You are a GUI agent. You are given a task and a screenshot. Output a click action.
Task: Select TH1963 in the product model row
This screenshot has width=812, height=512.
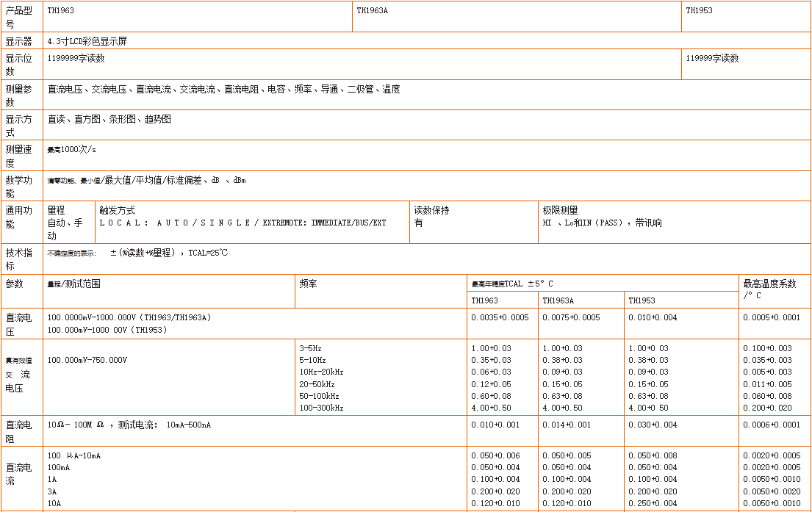click(x=60, y=10)
